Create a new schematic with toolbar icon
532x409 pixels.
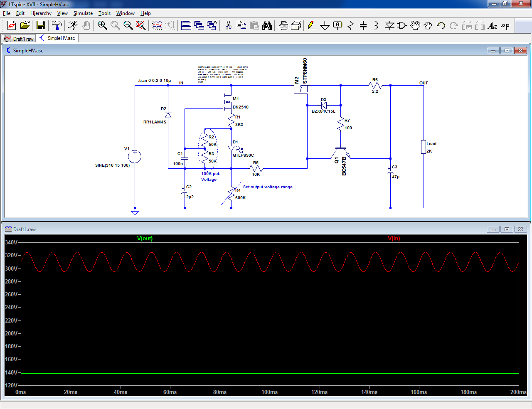pos(12,25)
